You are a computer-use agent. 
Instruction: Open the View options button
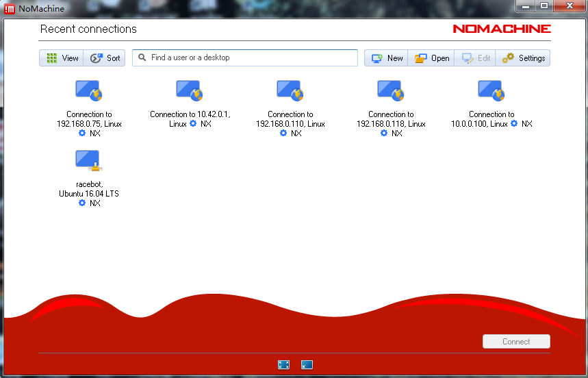62,58
